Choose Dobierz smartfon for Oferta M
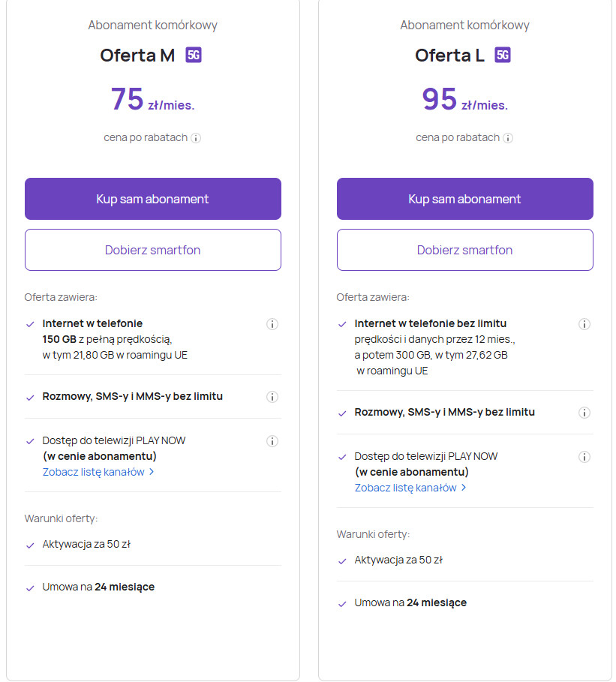The image size is (616, 682). pos(153,250)
